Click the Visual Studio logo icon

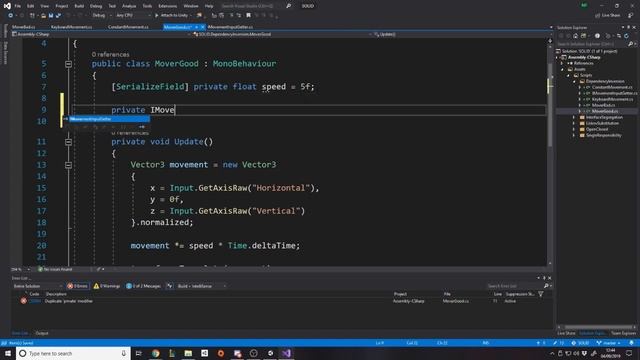7,6
